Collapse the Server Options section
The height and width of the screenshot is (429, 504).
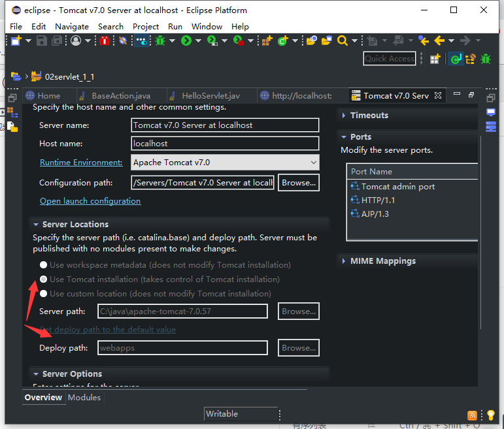point(36,374)
